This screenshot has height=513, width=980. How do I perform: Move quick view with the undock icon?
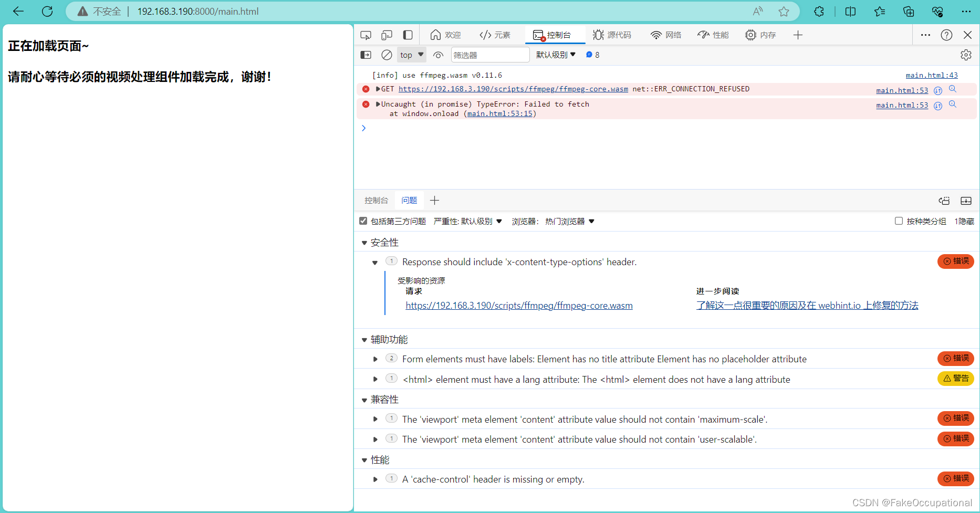(944, 201)
